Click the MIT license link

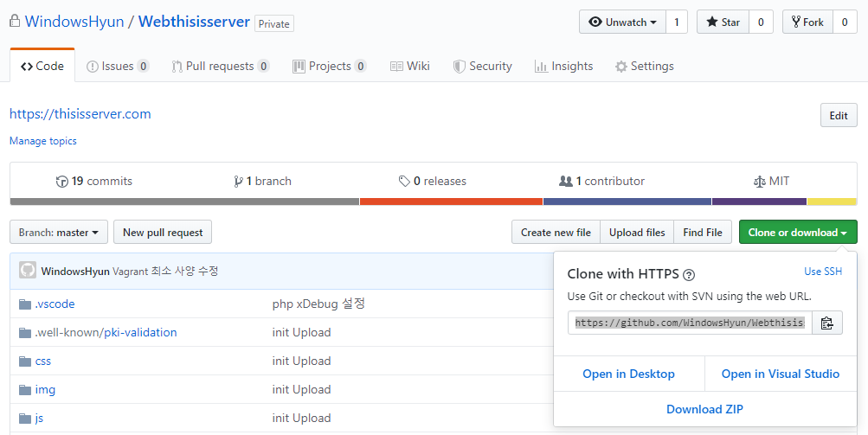pos(771,181)
